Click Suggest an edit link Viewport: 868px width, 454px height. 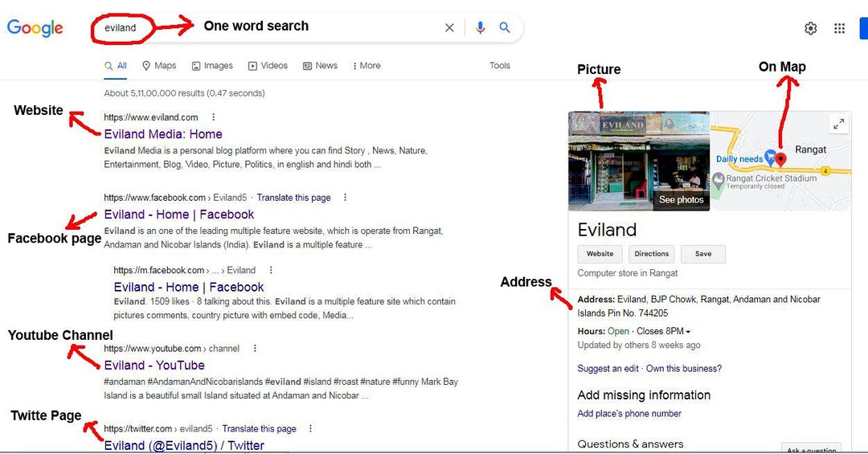(608, 368)
